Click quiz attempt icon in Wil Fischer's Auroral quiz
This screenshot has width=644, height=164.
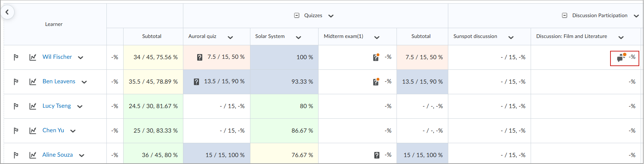pos(200,57)
